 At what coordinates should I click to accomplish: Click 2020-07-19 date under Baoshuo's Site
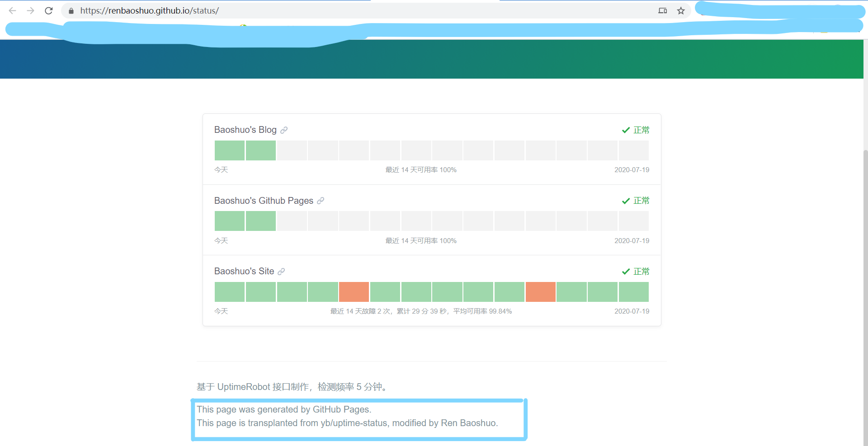(632, 311)
